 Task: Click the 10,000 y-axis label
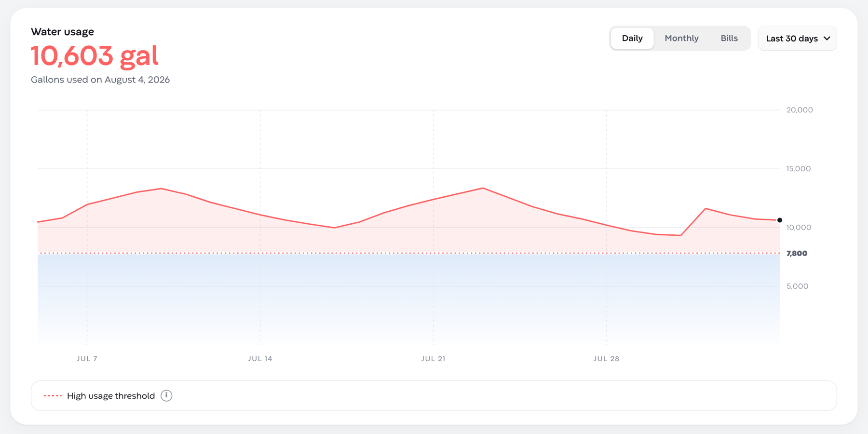pos(799,228)
